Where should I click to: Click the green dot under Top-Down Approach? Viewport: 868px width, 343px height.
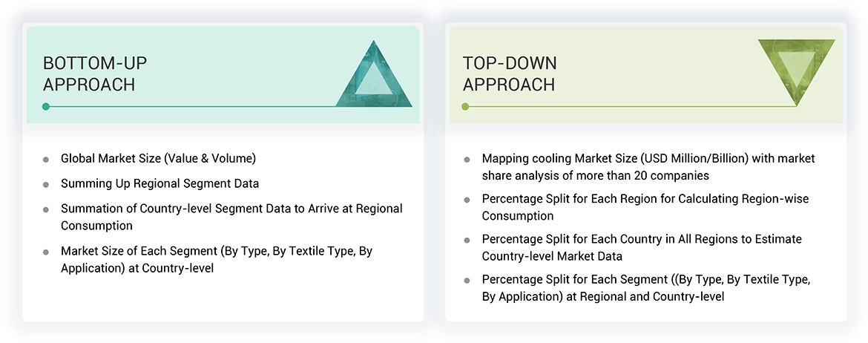pos(466,107)
